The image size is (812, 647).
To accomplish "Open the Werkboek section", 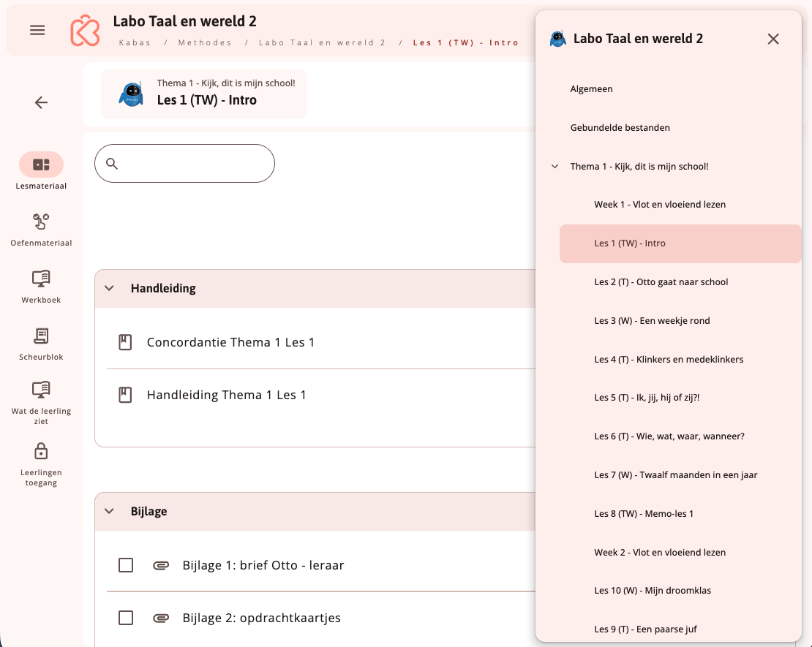I will (x=41, y=287).
